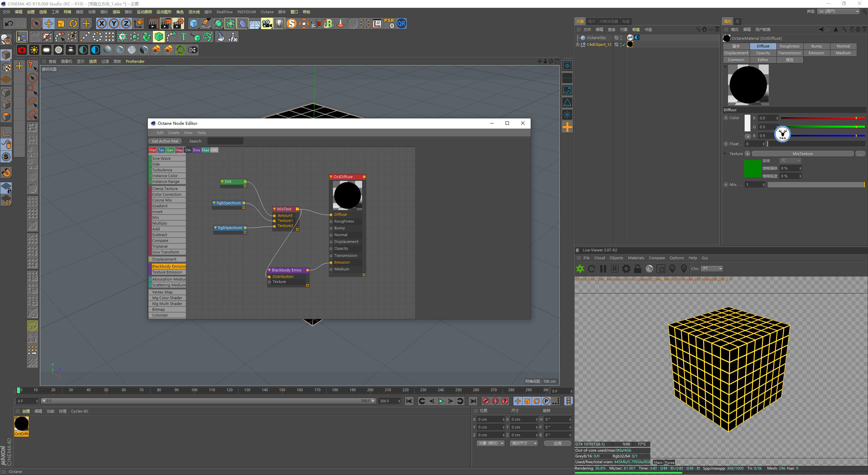Expand the C4dObject_12 tree item
The width and height of the screenshot is (868, 475).
578,44
